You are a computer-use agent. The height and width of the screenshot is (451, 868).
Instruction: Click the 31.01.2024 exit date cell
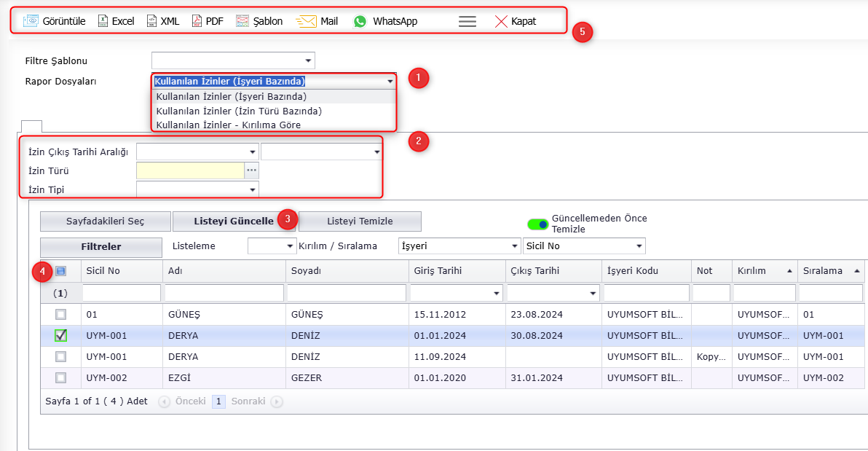(x=553, y=378)
